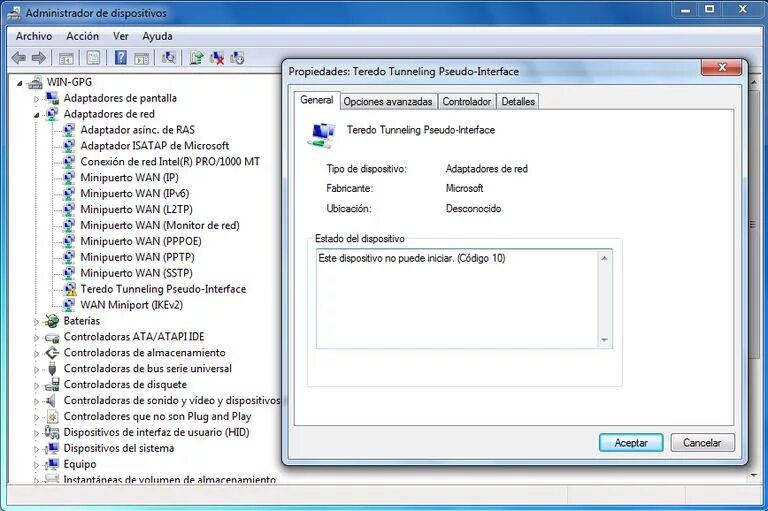
Task: Expand Controladoras de disquete node
Action: click(x=36, y=386)
